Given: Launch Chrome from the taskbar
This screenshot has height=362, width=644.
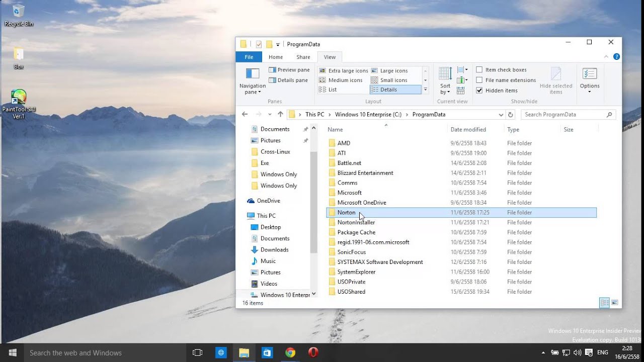Looking at the screenshot, I should (290, 353).
